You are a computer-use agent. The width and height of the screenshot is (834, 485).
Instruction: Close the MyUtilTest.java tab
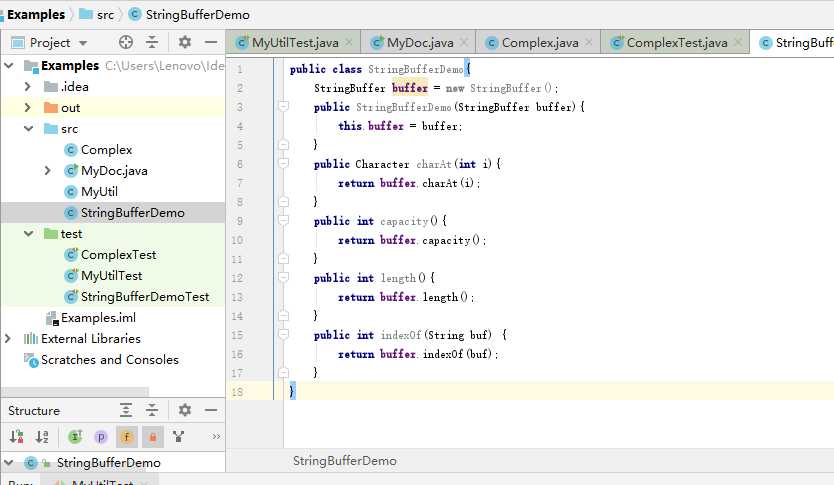tap(349, 42)
